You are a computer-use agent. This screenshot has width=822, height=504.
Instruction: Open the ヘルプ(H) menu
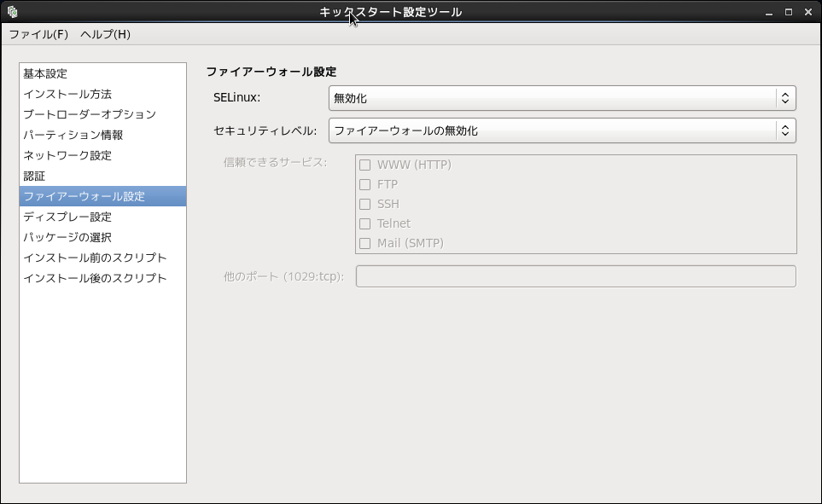point(105,34)
